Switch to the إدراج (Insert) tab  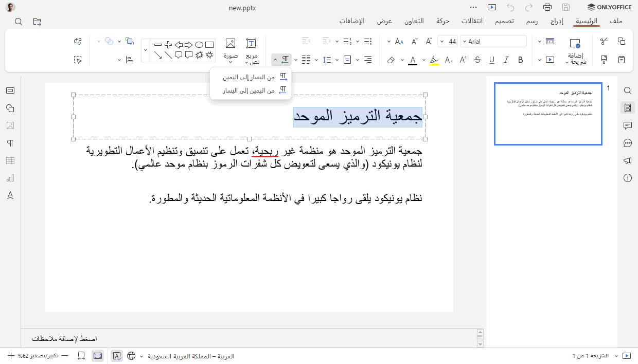click(x=557, y=21)
